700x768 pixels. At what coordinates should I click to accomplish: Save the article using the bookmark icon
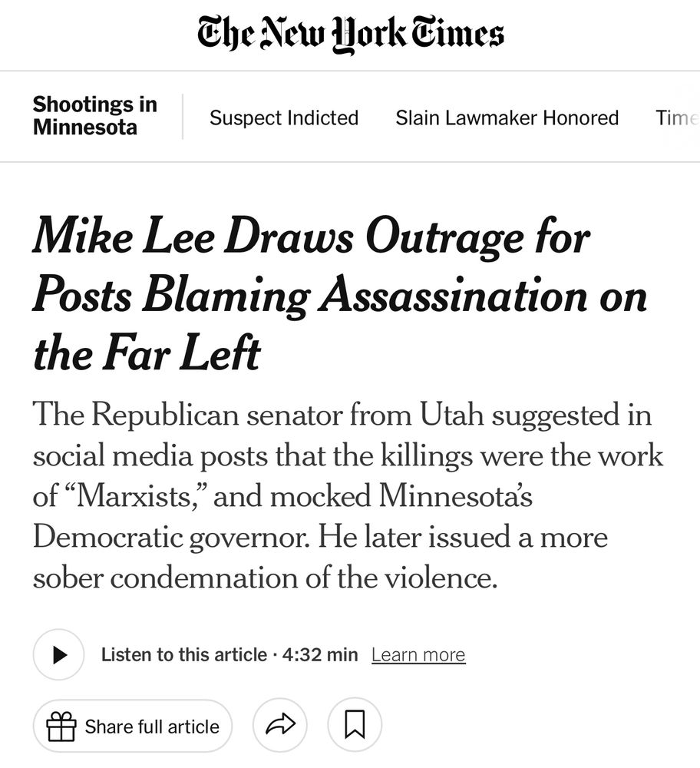(354, 724)
